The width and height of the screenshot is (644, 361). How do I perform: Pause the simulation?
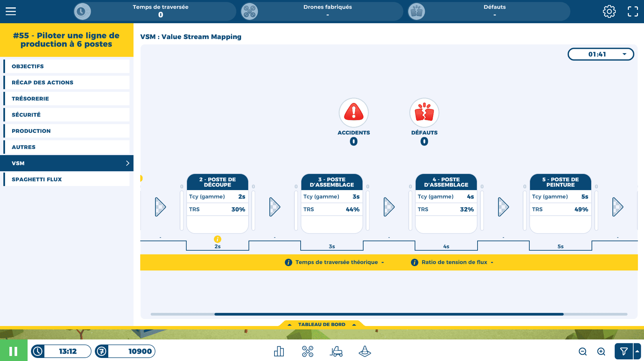click(13, 351)
